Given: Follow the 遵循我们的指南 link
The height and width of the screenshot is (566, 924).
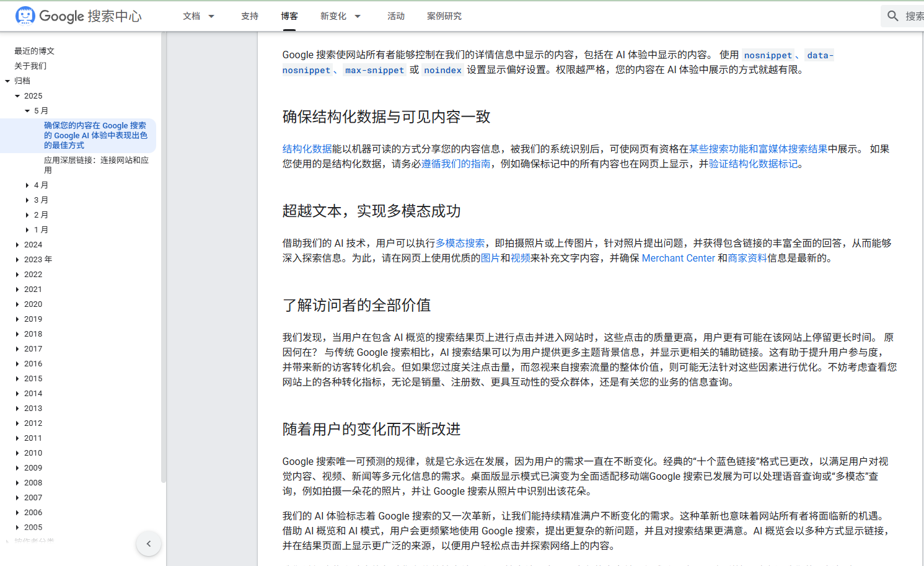Looking at the screenshot, I should pyautogui.click(x=456, y=164).
